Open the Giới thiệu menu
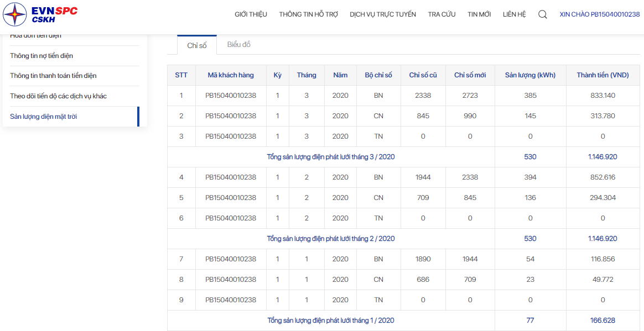This screenshot has height=331, width=644. pos(251,14)
